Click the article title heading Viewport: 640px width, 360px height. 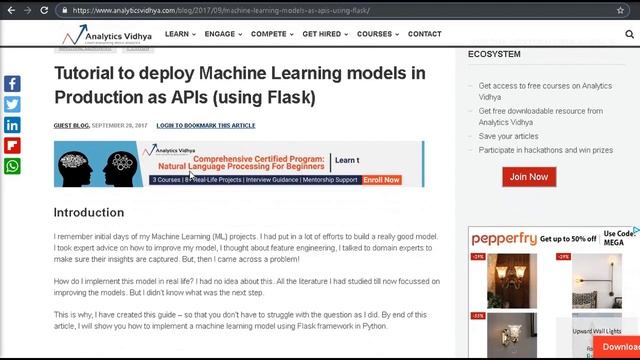point(240,85)
